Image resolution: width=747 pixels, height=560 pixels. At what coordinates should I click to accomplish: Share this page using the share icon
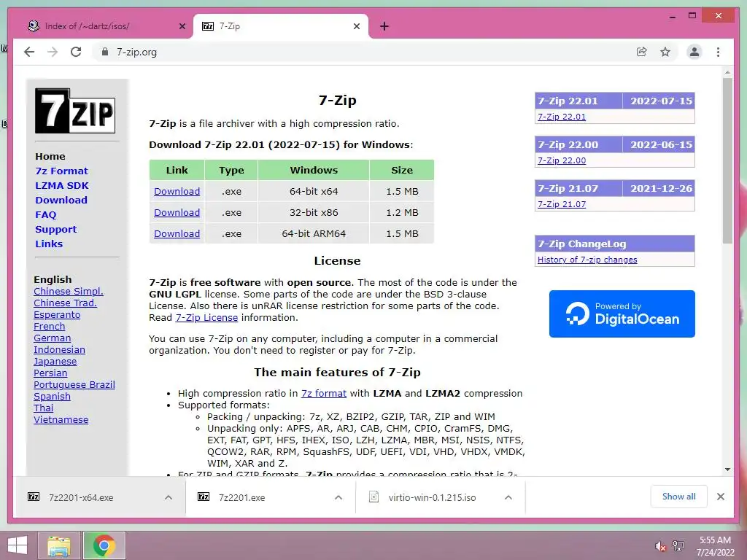(x=642, y=52)
